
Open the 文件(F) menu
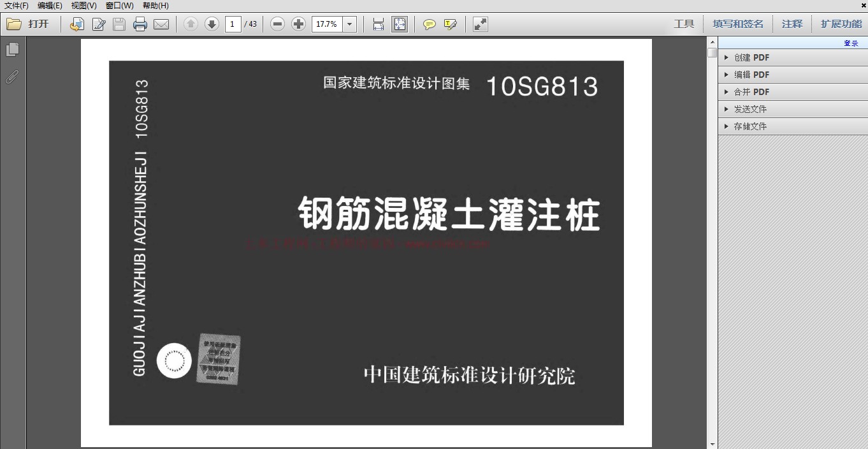17,6
